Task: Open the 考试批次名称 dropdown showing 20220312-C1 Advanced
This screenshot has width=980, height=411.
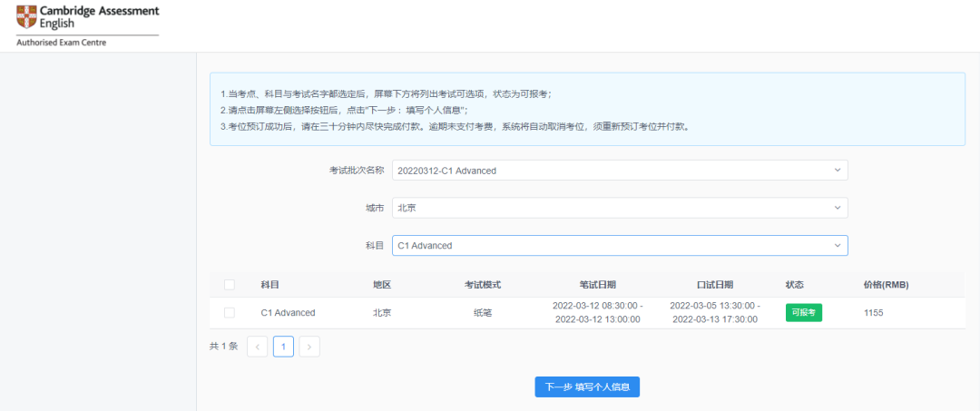Action: point(620,170)
